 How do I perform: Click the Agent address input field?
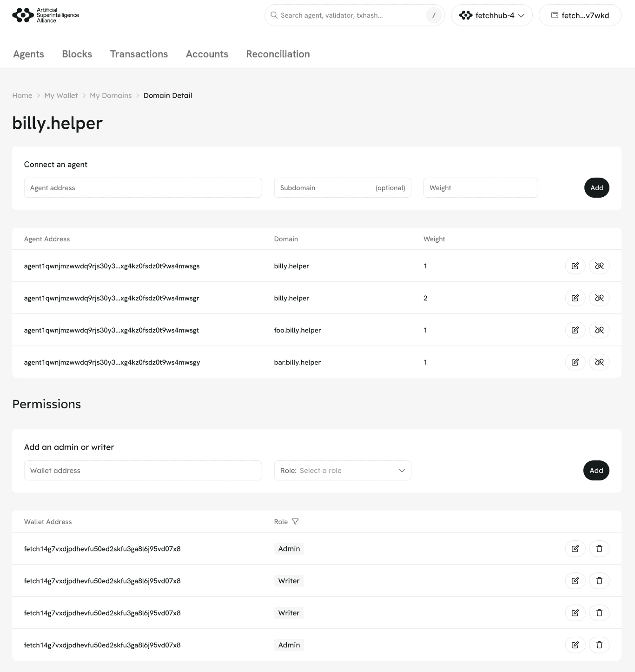pyautogui.click(x=143, y=188)
